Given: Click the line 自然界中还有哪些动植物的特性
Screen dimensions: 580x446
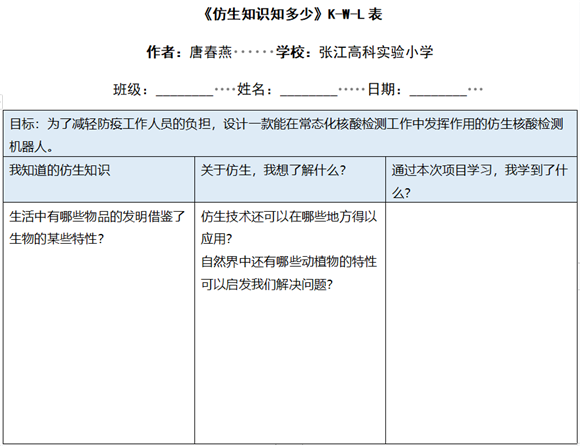Looking at the screenshot, I should pos(289,262).
